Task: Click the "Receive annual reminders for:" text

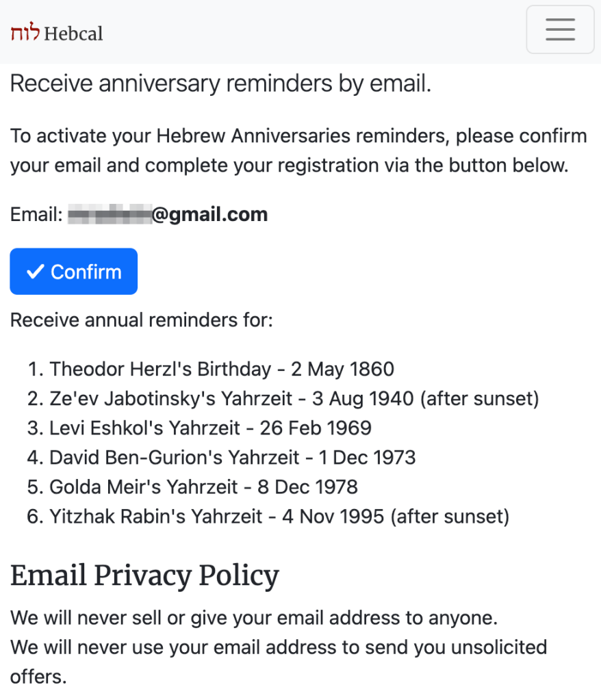Action: coord(141,320)
